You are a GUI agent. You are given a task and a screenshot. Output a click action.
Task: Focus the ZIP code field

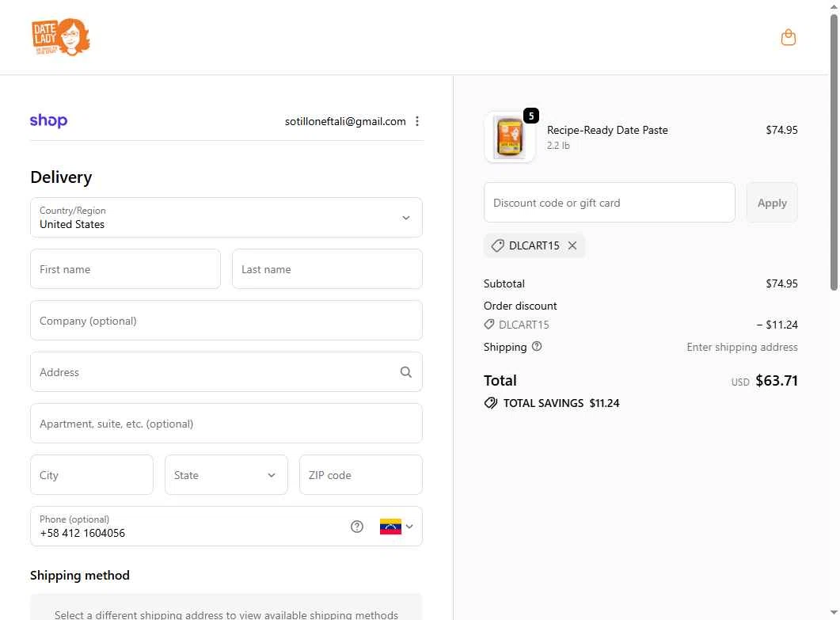(360, 475)
